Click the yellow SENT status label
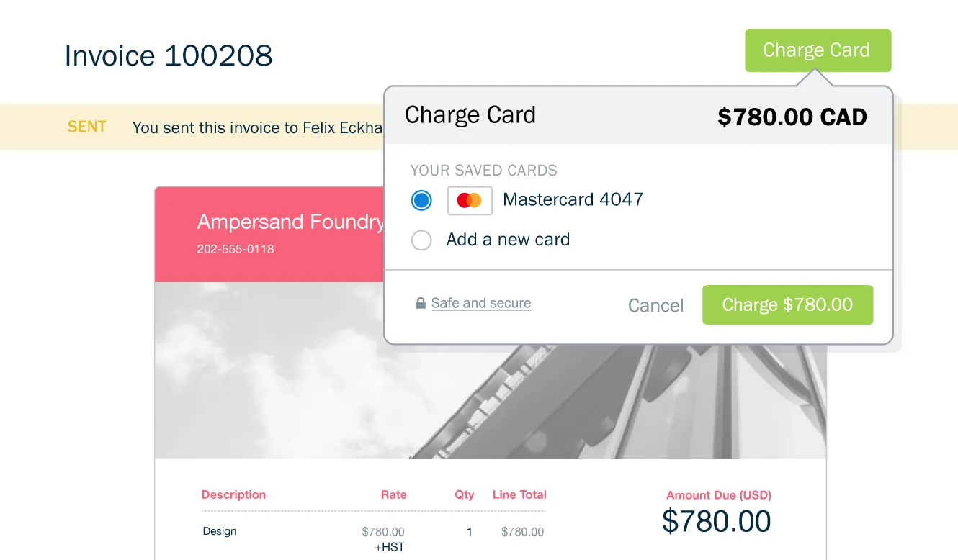The height and width of the screenshot is (560, 958). tap(87, 127)
